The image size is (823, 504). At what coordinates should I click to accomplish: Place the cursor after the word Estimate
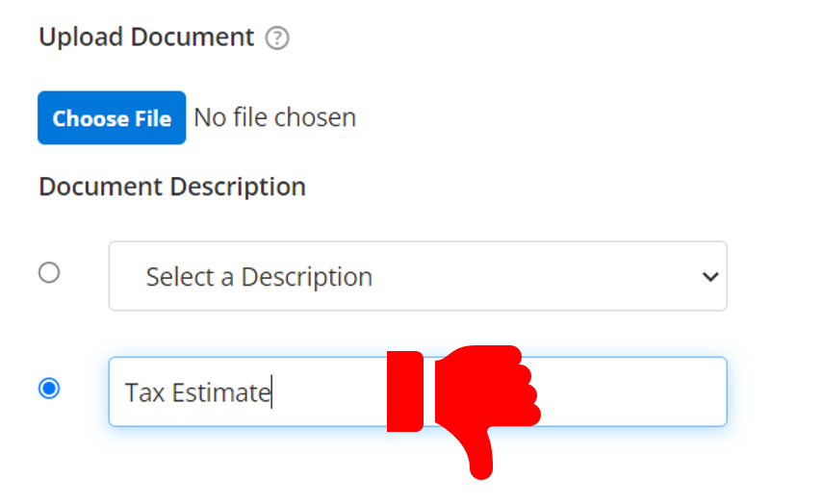[271, 392]
